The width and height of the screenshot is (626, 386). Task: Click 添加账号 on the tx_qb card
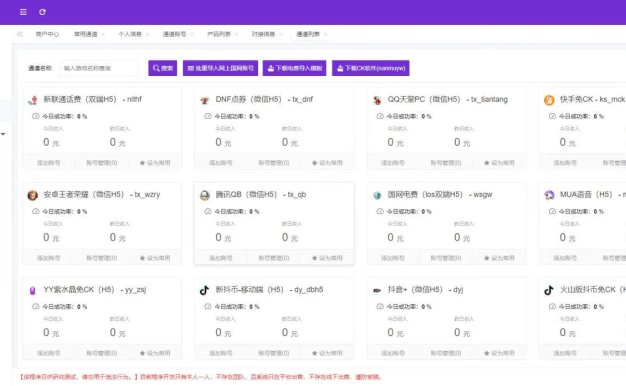click(x=221, y=258)
